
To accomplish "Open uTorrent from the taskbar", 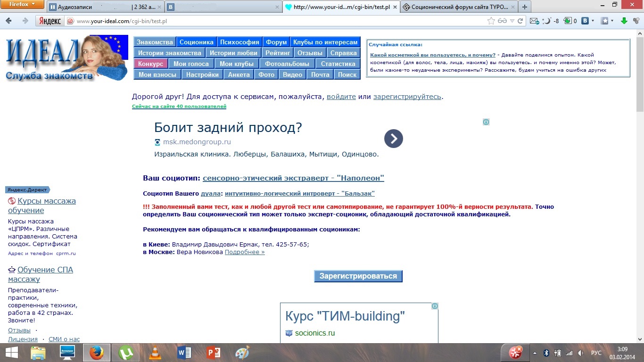I will point(125,352).
